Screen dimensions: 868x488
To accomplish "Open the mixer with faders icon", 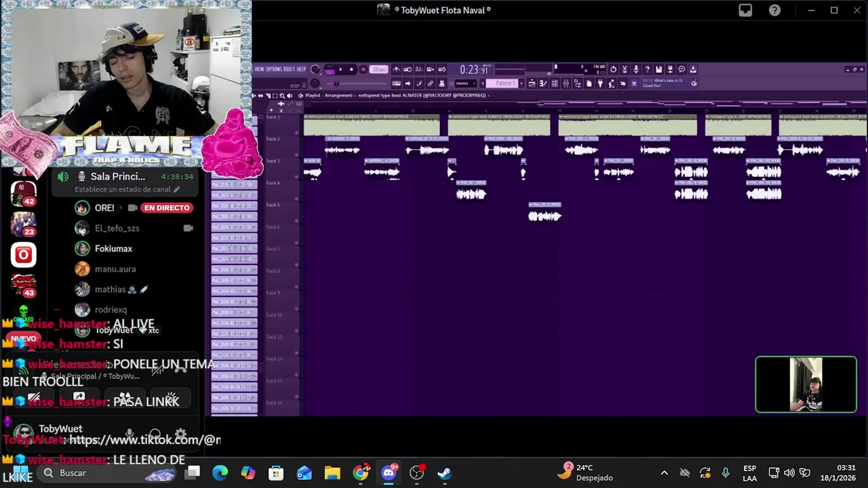I will 567,84.
